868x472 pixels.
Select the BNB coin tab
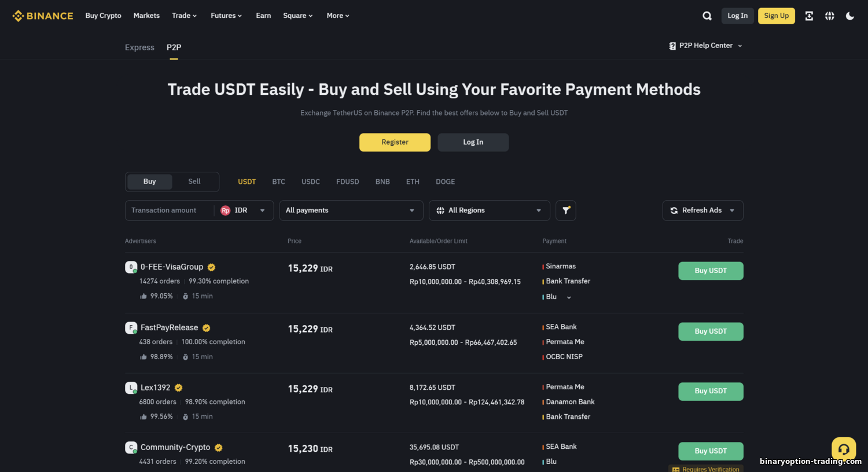(382, 182)
